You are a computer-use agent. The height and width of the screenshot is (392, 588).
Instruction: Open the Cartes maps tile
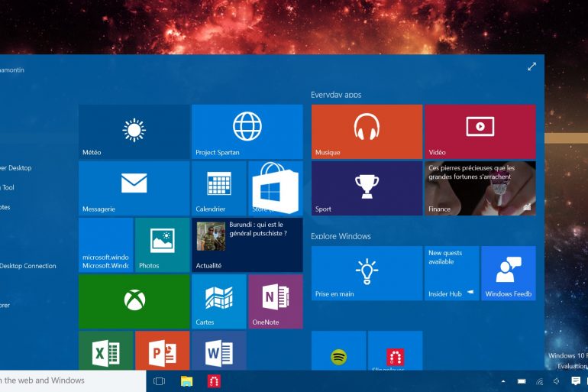pos(218,301)
